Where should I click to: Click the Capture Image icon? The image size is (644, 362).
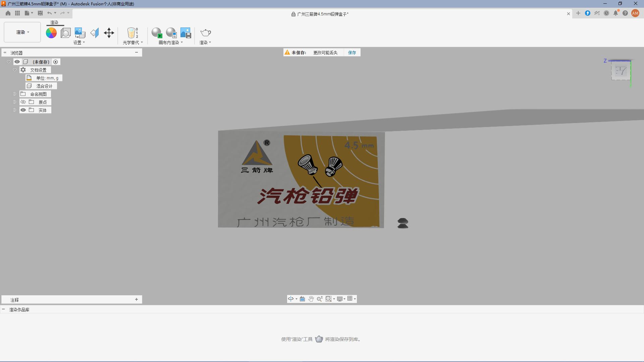click(185, 33)
